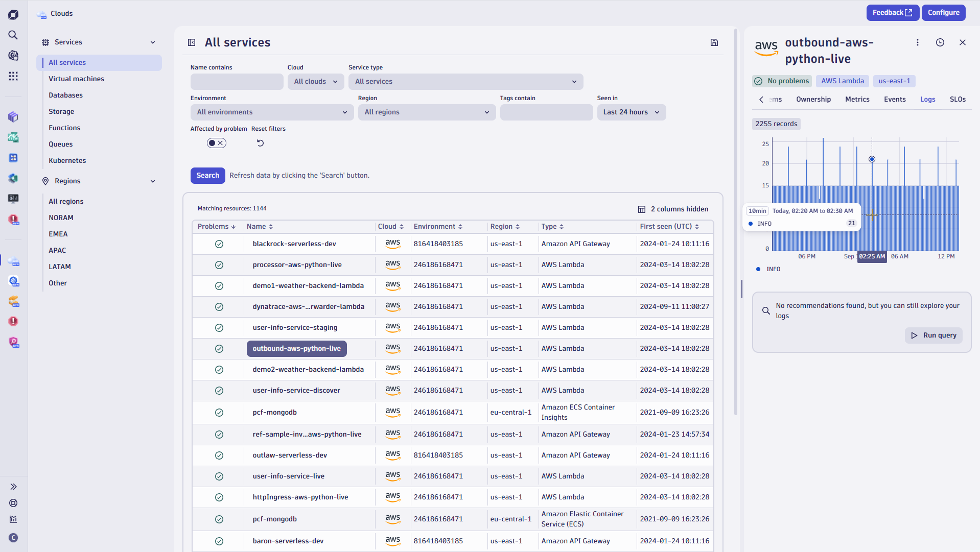Image resolution: width=980 pixels, height=552 pixels.
Task: Select the Clouds app icon in the sidebar
Action: pyautogui.click(x=13, y=260)
